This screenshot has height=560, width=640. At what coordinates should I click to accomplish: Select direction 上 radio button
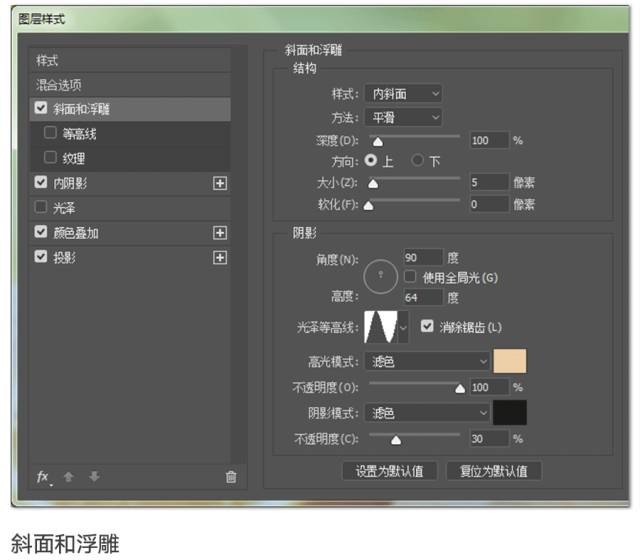(x=371, y=160)
